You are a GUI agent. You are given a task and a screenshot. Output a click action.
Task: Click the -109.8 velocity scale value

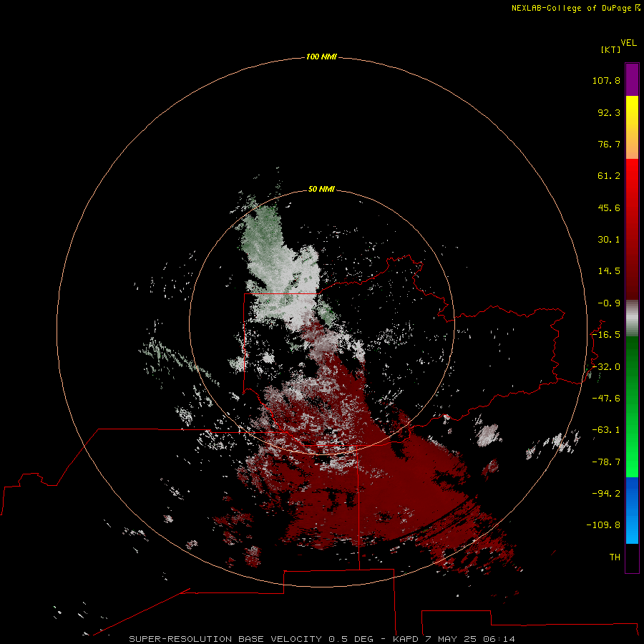(603, 525)
